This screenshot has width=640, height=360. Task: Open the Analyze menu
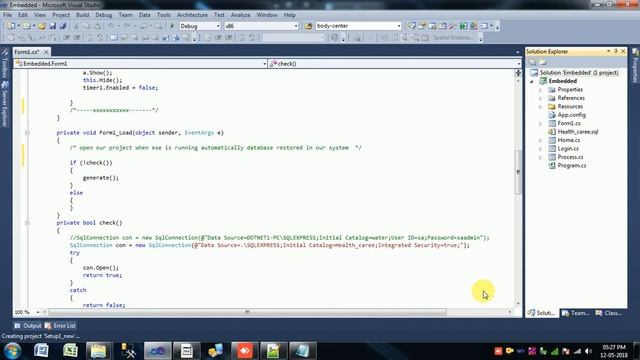point(240,15)
